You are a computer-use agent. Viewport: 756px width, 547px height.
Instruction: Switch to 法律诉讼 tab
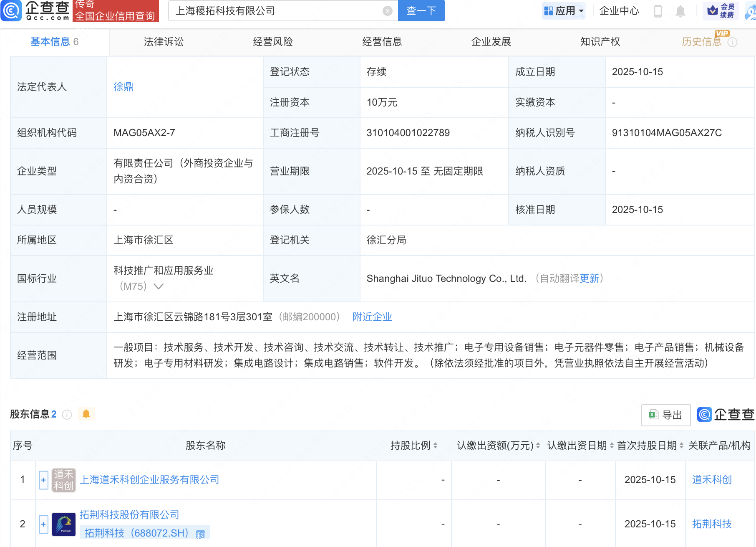pyautogui.click(x=164, y=42)
